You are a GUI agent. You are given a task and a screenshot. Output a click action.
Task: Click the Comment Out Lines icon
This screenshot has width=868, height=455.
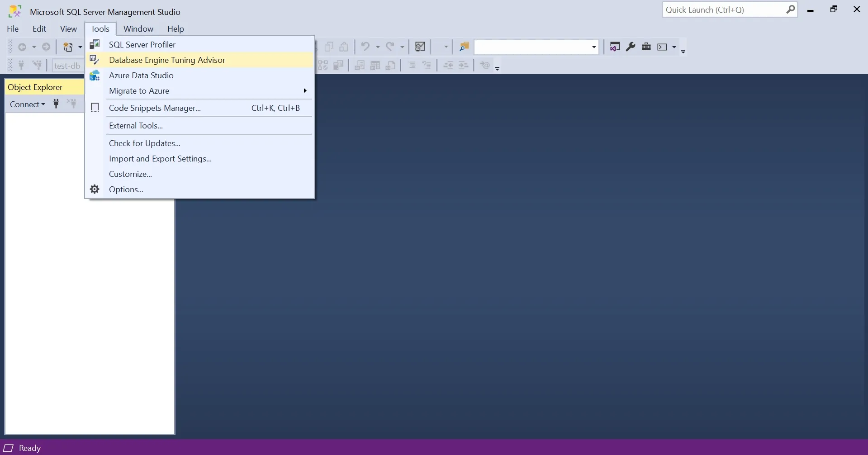tap(412, 65)
